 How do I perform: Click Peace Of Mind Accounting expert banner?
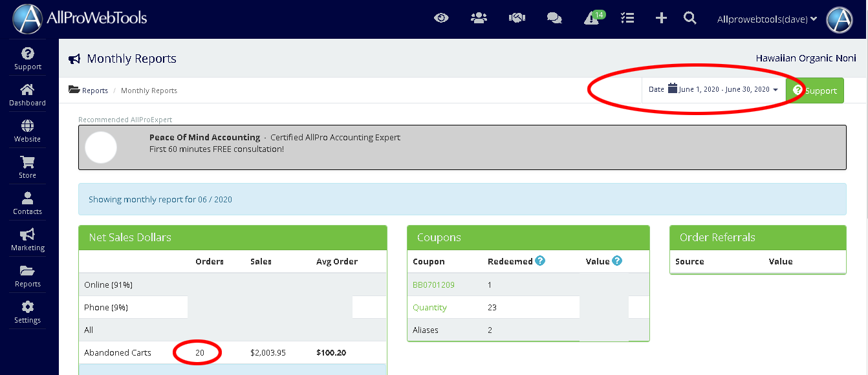(462, 147)
